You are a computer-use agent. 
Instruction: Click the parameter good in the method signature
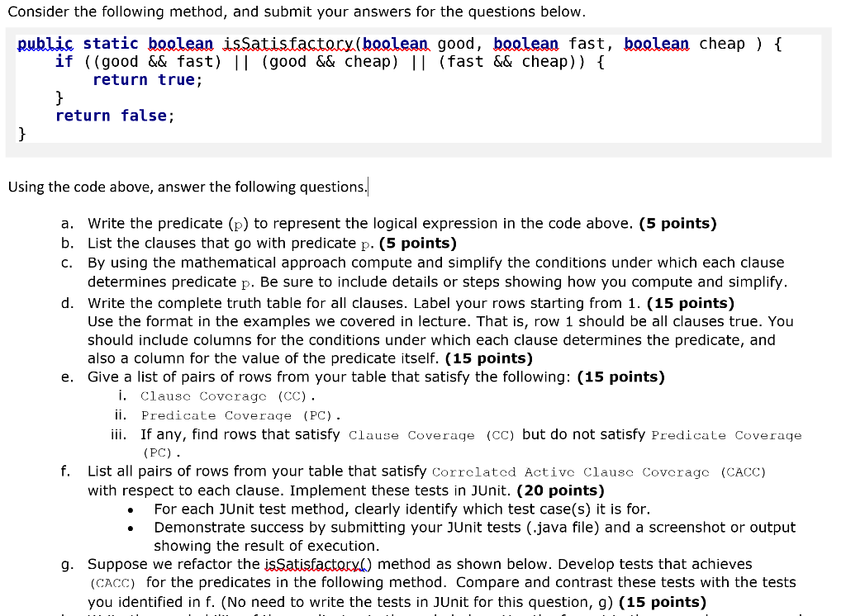coord(456,43)
